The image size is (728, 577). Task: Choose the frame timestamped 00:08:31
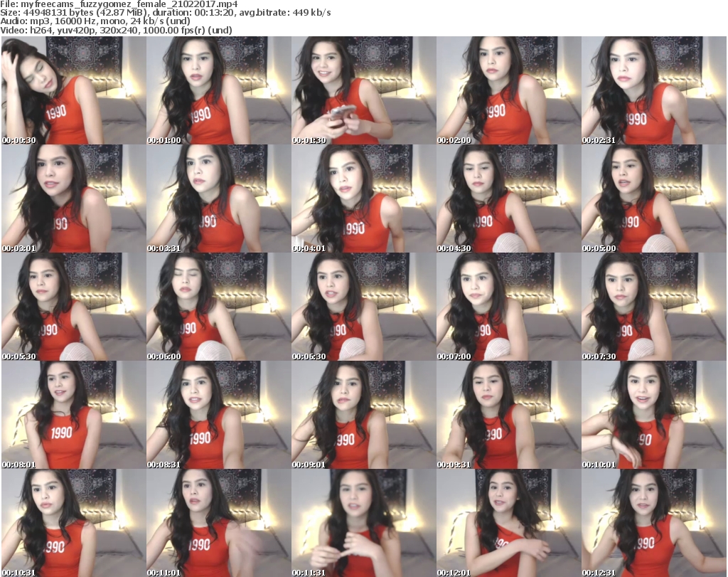pos(219,415)
